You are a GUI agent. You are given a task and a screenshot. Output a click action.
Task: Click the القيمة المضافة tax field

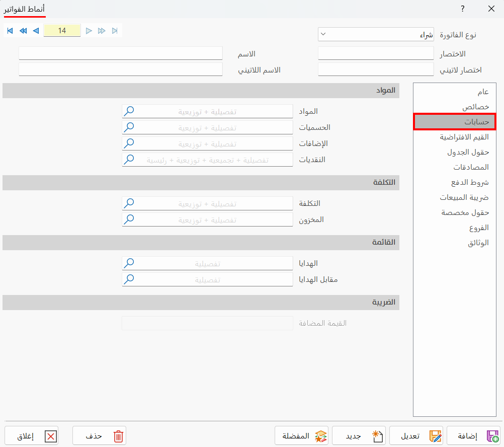(x=207, y=323)
